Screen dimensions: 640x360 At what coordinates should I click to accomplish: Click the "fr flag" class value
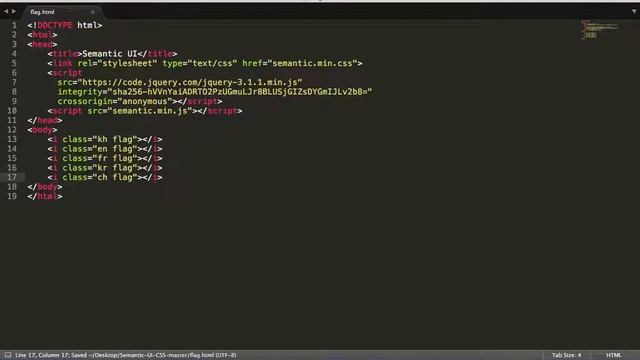[x=115, y=158]
